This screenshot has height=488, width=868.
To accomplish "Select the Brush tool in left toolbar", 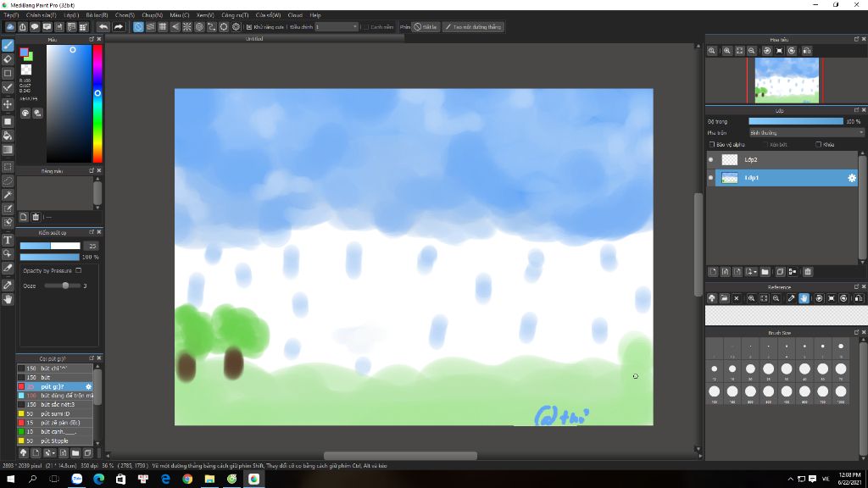I will pyautogui.click(x=8, y=46).
